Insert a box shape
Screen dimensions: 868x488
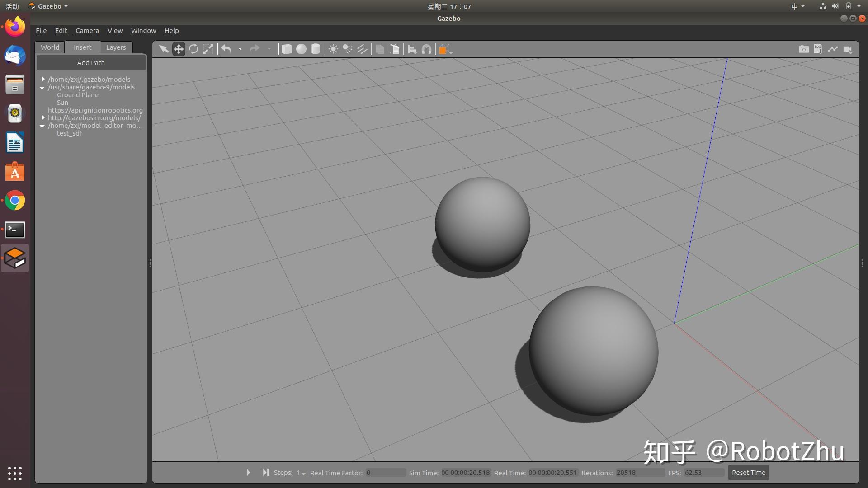click(287, 49)
